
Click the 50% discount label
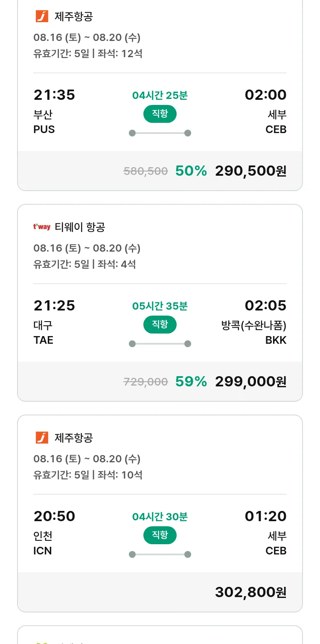(191, 171)
